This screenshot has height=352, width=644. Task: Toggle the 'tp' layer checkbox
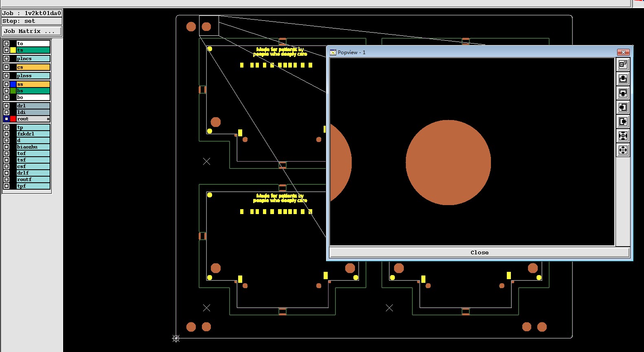pyautogui.click(x=7, y=127)
